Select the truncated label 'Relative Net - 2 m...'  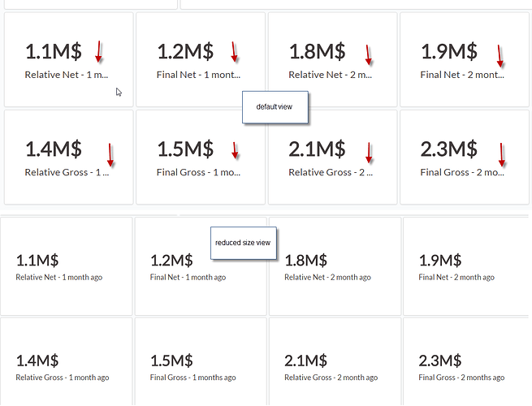pos(330,75)
